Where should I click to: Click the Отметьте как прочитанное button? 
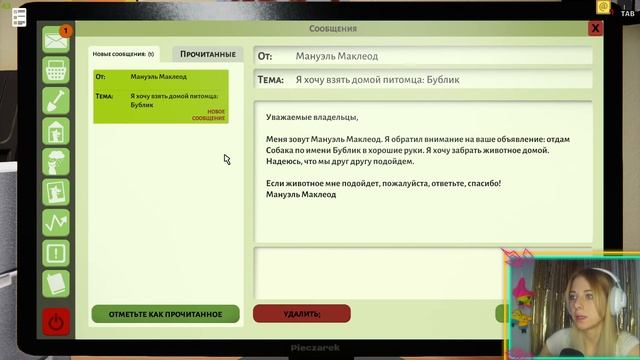(x=165, y=314)
